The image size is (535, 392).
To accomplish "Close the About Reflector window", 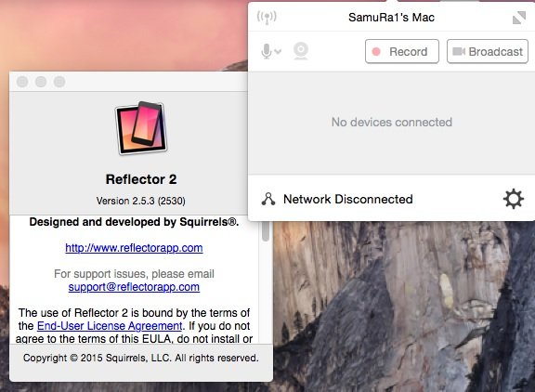I will 22,82.
